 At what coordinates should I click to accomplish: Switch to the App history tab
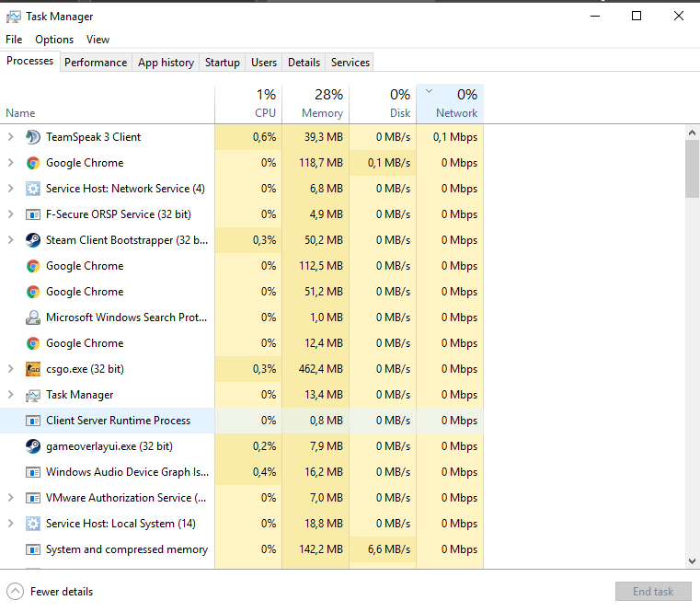pyautogui.click(x=166, y=62)
